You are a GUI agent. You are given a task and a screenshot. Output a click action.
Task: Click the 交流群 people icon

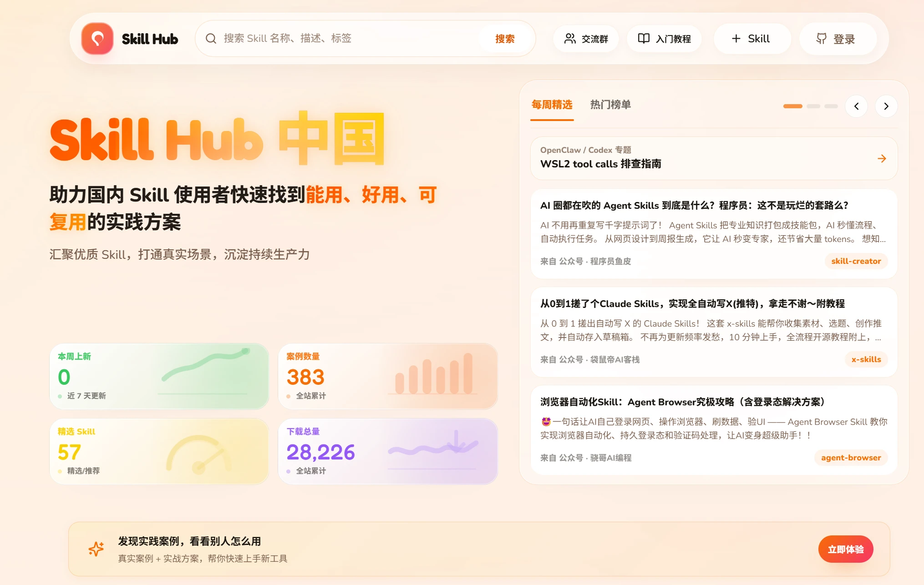(x=570, y=39)
